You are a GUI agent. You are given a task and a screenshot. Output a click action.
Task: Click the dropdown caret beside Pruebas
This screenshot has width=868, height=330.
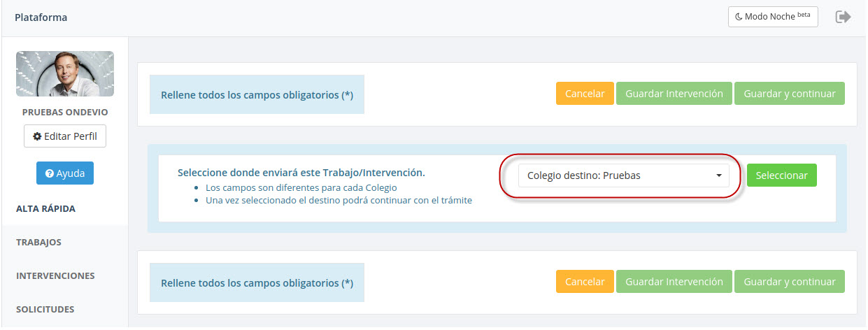718,176
